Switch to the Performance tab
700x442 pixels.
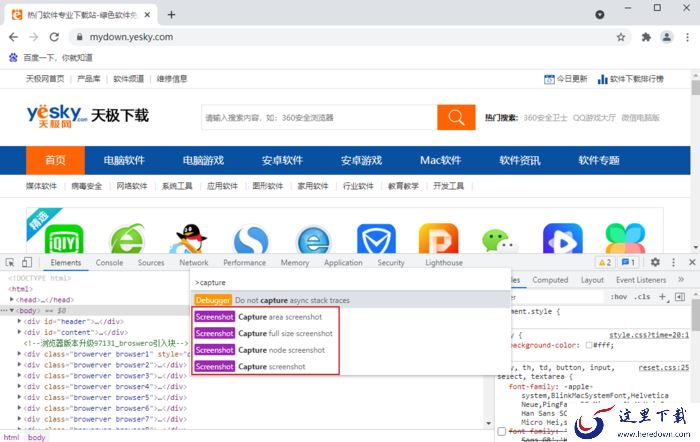244,263
